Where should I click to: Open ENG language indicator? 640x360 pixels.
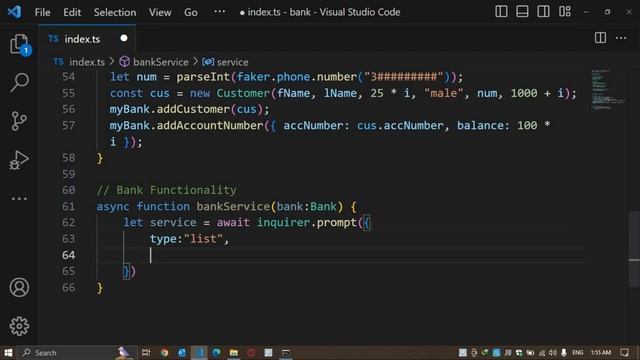578,353
